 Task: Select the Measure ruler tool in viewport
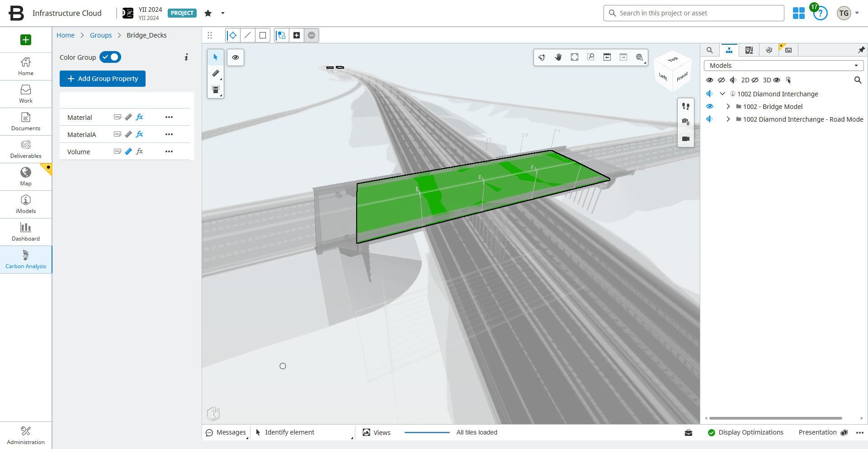point(216,73)
